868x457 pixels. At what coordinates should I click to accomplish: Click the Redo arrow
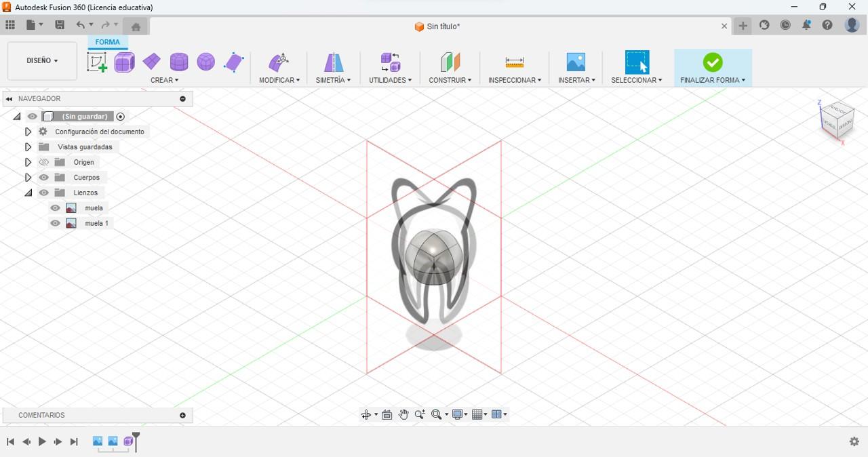[106, 25]
